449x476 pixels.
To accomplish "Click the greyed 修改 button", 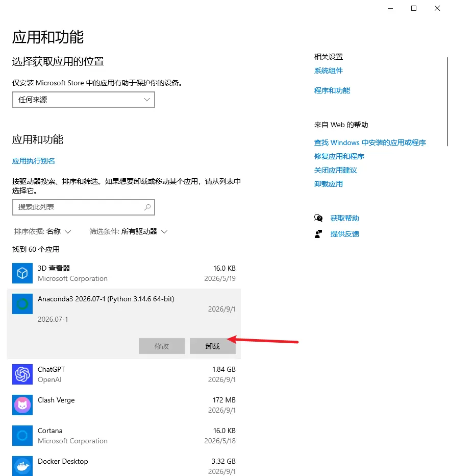I will 162,346.
